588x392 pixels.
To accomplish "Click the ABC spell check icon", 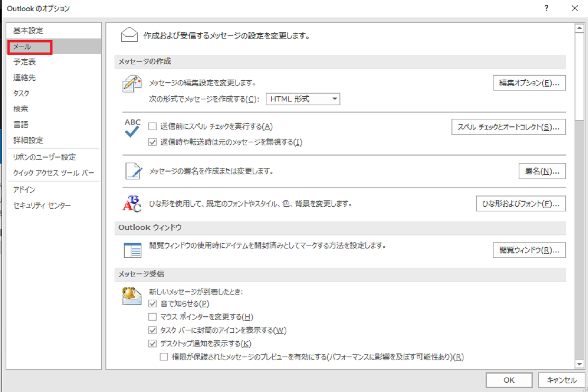I will coord(132,128).
